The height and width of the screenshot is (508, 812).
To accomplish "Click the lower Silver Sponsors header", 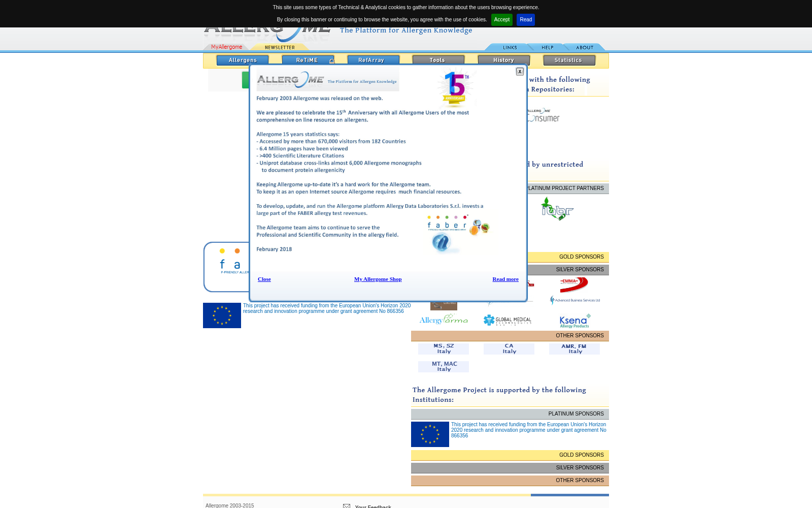I will (510, 468).
